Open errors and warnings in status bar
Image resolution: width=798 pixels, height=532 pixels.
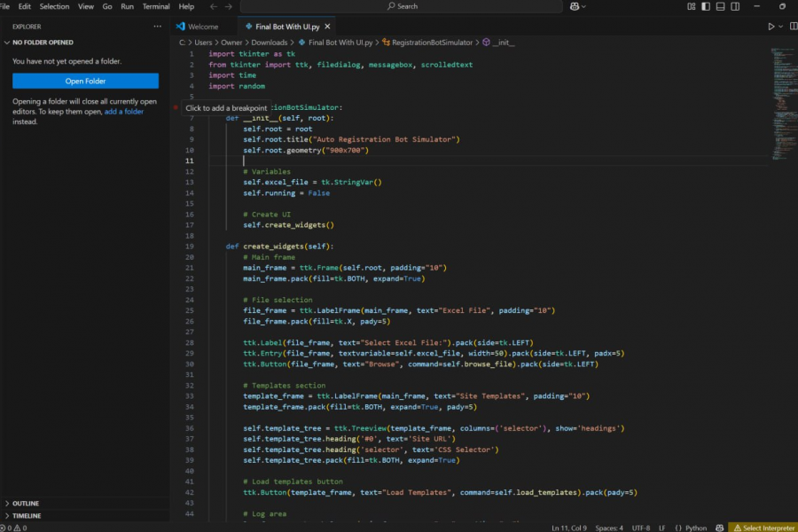[14, 528]
